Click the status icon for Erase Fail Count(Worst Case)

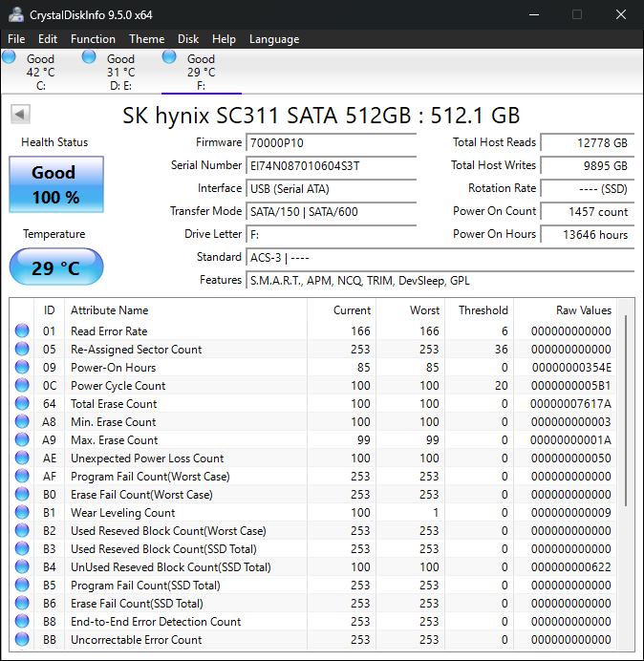(22, 494)
